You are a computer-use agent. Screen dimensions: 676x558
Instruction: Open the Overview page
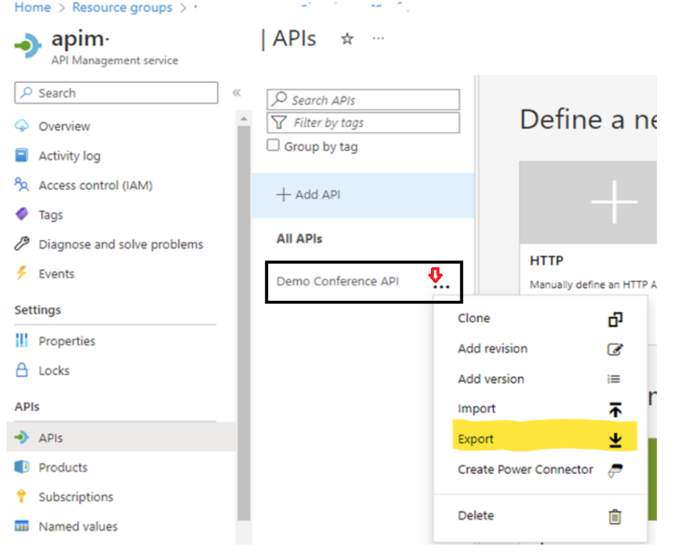(x=64, y=126)
